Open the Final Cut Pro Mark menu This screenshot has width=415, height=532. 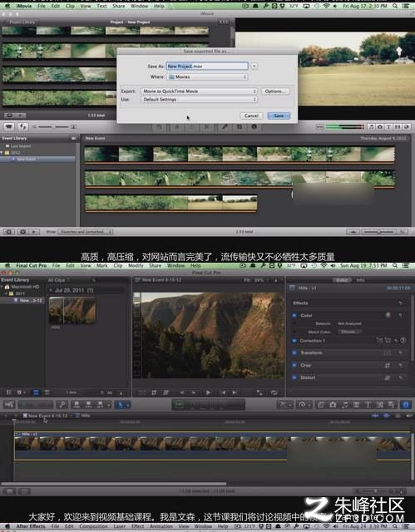[x=101, y=266]
